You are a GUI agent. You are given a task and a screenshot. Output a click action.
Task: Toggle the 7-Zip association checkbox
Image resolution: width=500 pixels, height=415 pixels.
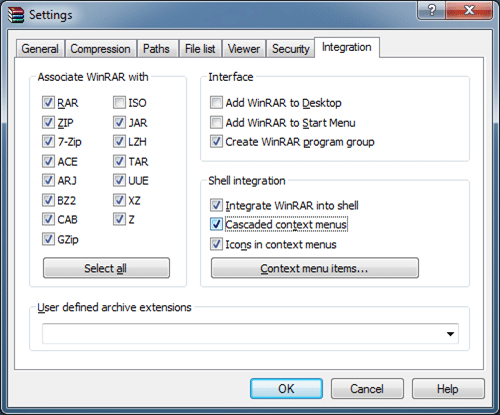[x=48, y=141]
